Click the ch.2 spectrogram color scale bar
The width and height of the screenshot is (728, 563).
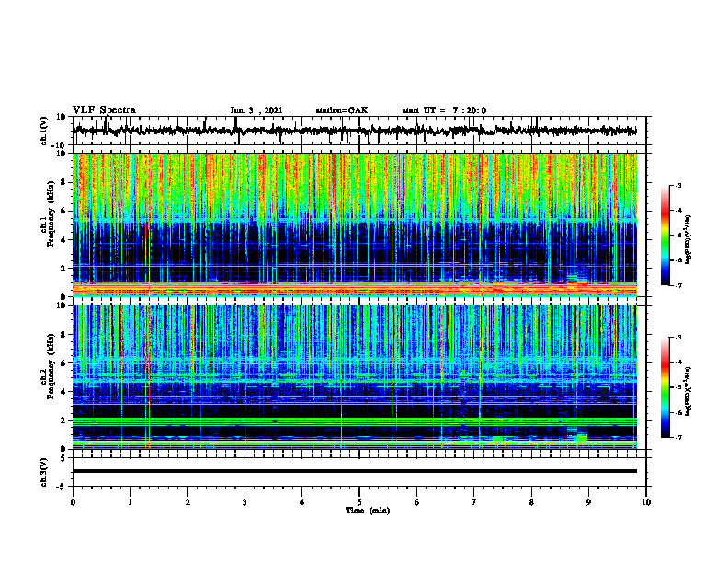[x=665, y=387]
